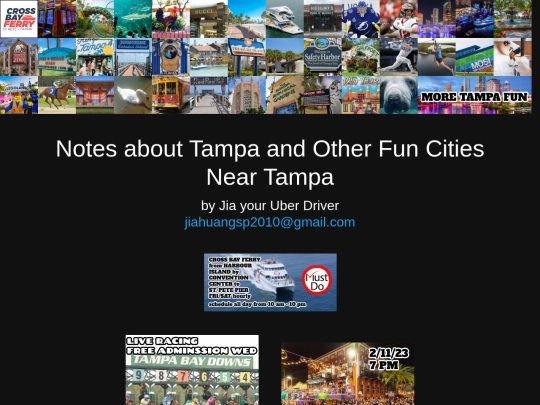Open the yellow streetcar photo
Image resolution: width=540 pixels, height=405 pixels.
tap(171, 95)
